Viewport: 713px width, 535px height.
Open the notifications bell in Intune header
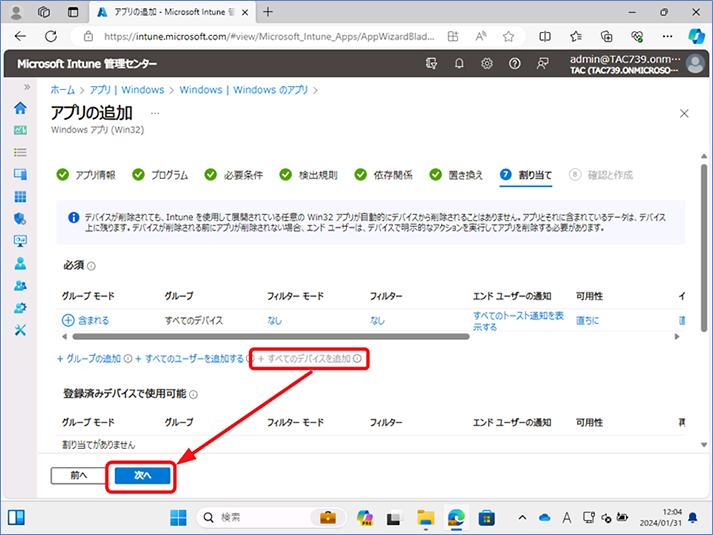click(x=459, y=64)
